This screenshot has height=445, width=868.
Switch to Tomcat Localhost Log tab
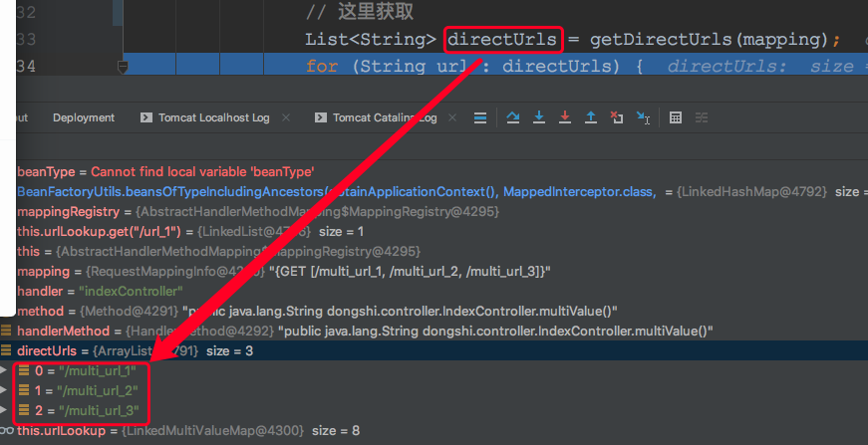pos(213,117)
